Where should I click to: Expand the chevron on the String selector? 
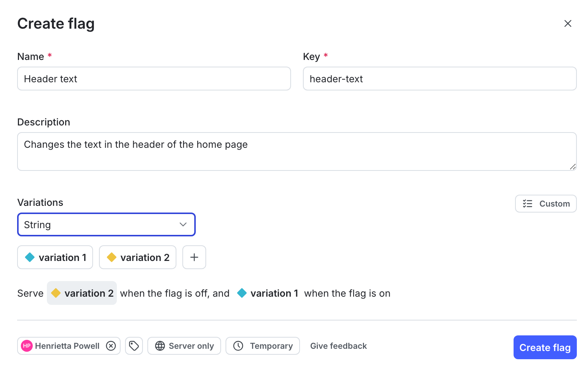click(183, 224)
